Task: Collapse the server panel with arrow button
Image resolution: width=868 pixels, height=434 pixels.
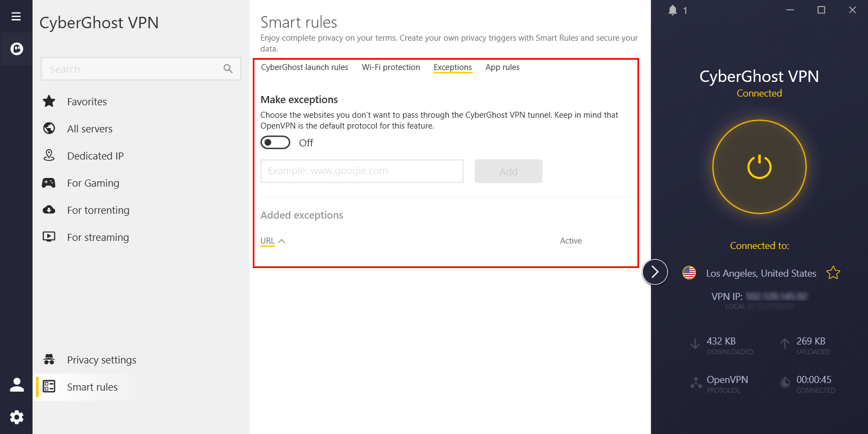Action: point(655,272)
